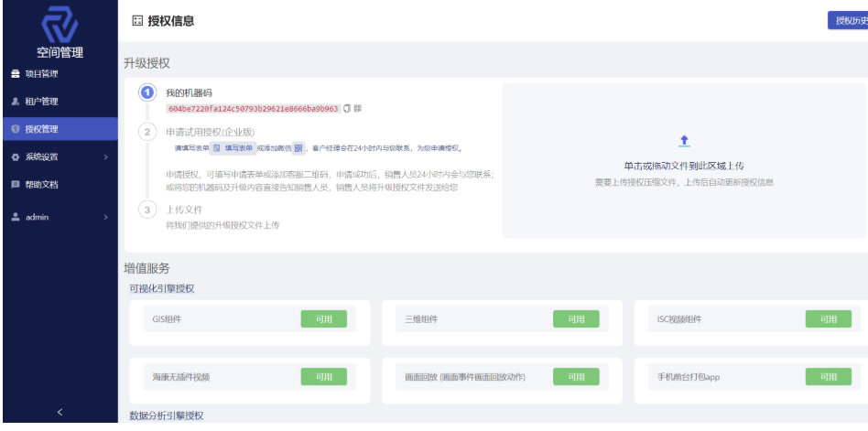Click the machine code text string
This screenshot has height=431, width=868.
pyautogui.click(x=253, y=108)
